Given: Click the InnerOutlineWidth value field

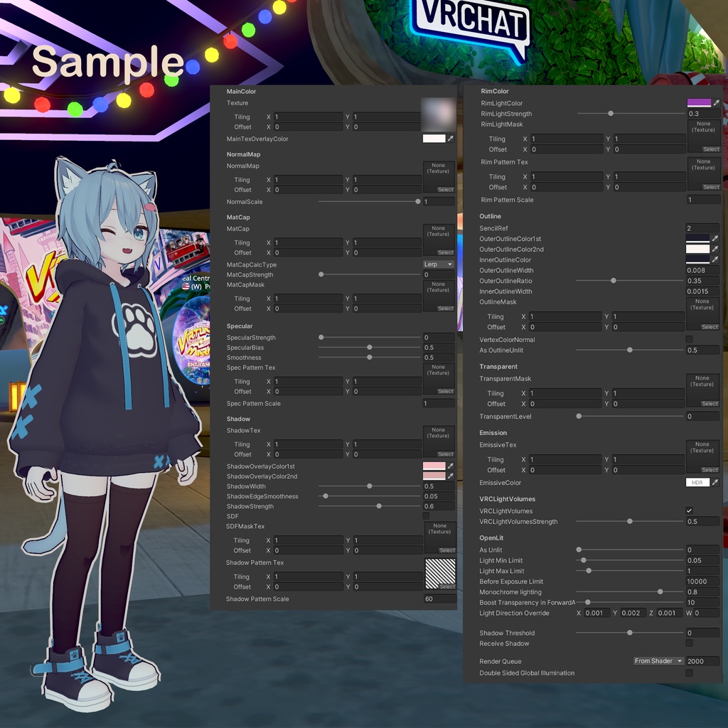Looking at the screenshot, I should (x=702, y=291).
